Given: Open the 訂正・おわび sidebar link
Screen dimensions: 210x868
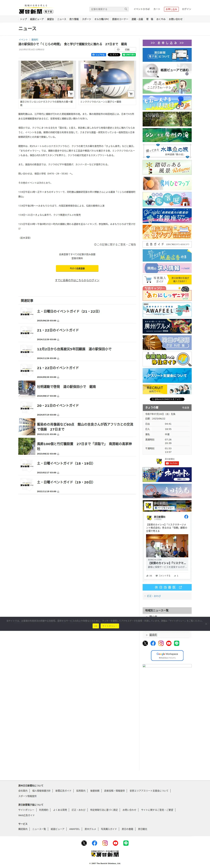Looking at the screenshot, I should tap(154, 596).
